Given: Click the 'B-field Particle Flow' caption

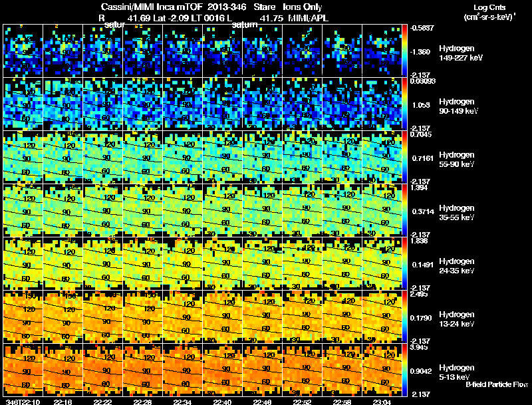Looking at the screenshot, I should 497,384.
